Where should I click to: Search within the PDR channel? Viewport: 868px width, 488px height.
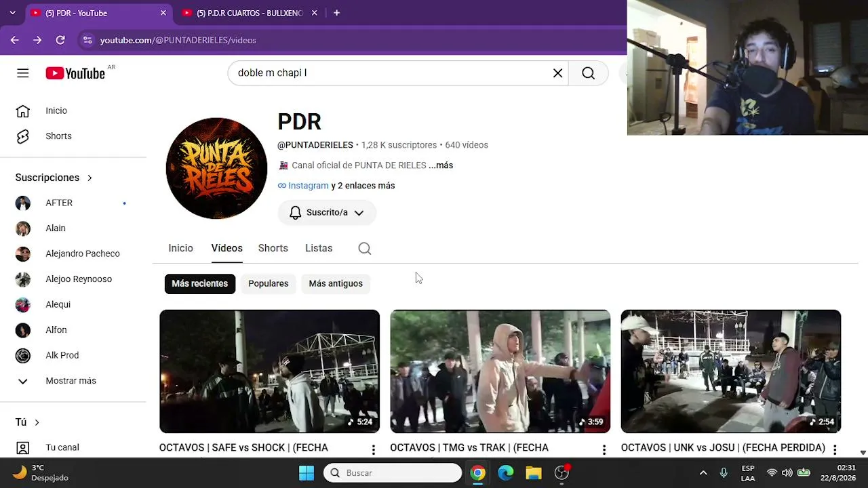364,248
